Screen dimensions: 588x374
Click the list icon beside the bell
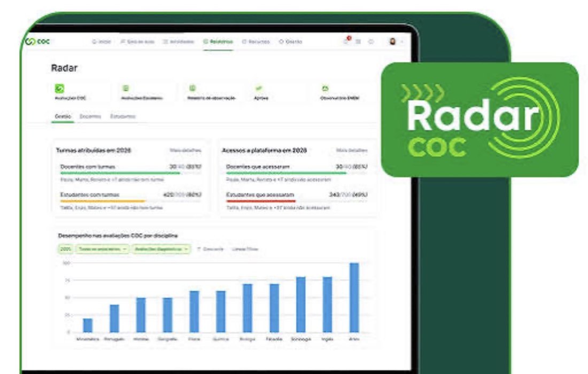coord(359,41)
